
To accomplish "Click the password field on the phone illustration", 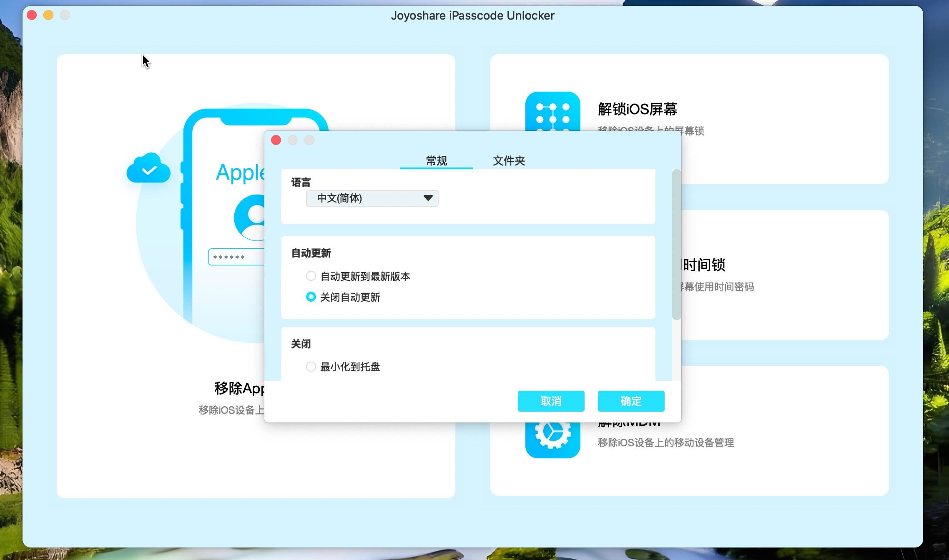I will coord(236,257).
